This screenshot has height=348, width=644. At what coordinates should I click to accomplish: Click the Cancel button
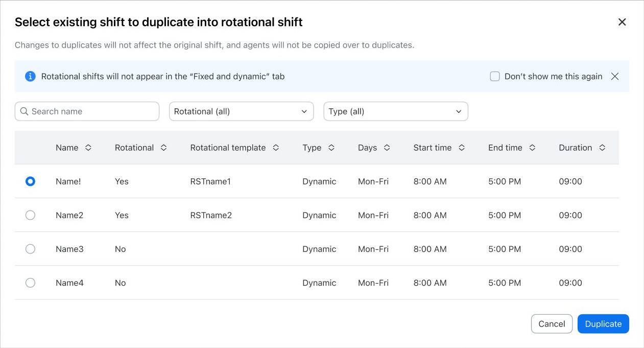tap(552, 324)
